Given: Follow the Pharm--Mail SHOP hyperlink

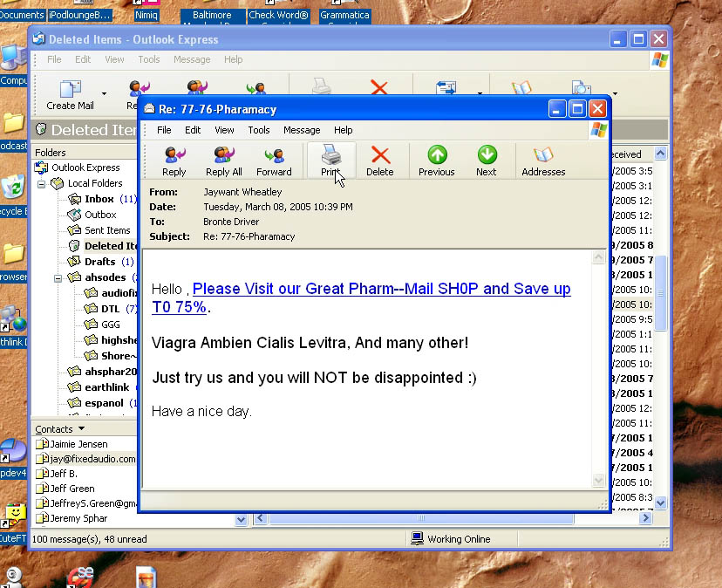Looking at the screenshot, I should pyautogui.click(x=361, y=297).
